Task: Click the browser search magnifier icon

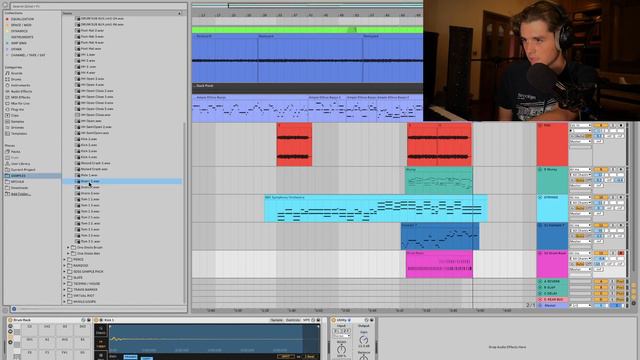Action: tap(6, 6)
